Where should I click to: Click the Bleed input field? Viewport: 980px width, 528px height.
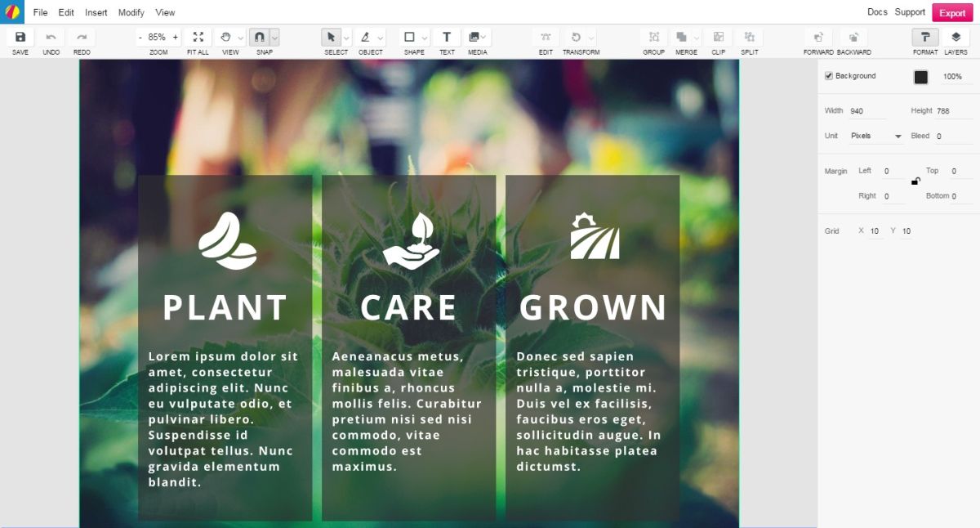[953, 136]
